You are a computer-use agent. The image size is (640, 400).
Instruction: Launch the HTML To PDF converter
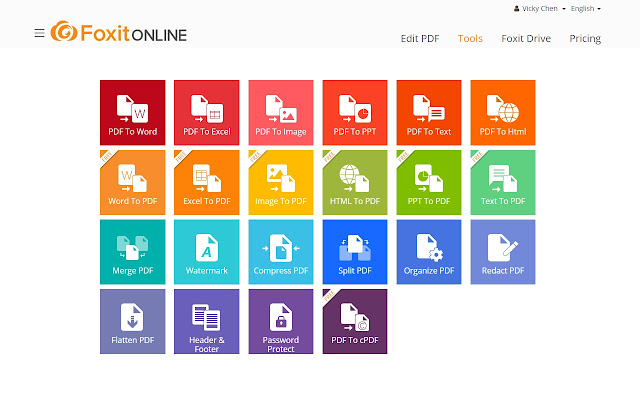point(355,182)
